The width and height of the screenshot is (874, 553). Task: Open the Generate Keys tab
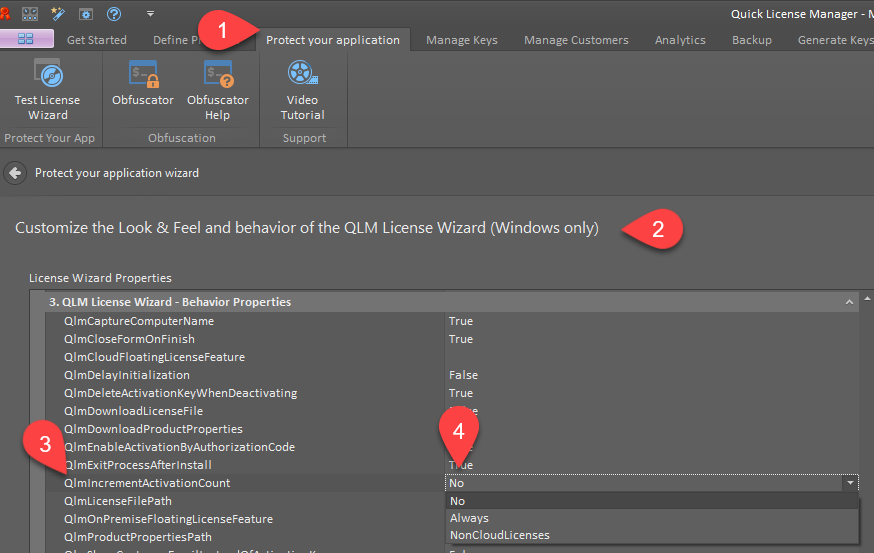click(835, 40)
